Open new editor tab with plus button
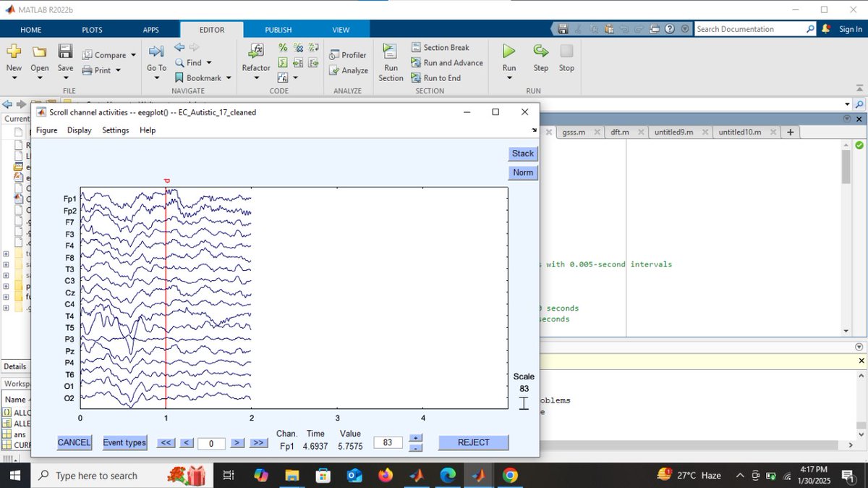Screen dimensions: 868x488 point(790,132)
